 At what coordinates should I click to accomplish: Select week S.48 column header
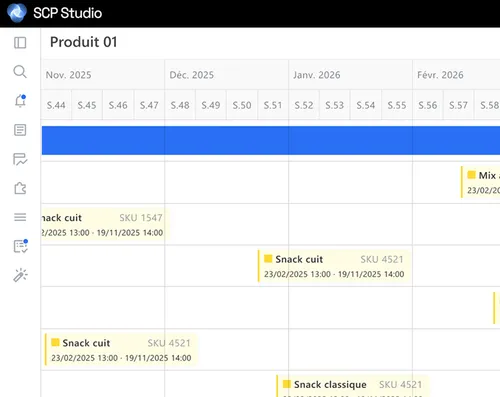coord(180,105)
